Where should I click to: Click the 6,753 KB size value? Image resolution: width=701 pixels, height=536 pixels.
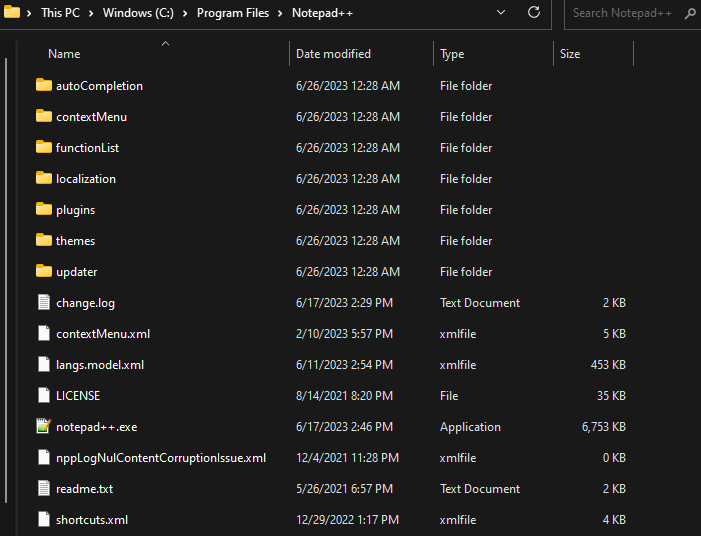click(604, 427)
